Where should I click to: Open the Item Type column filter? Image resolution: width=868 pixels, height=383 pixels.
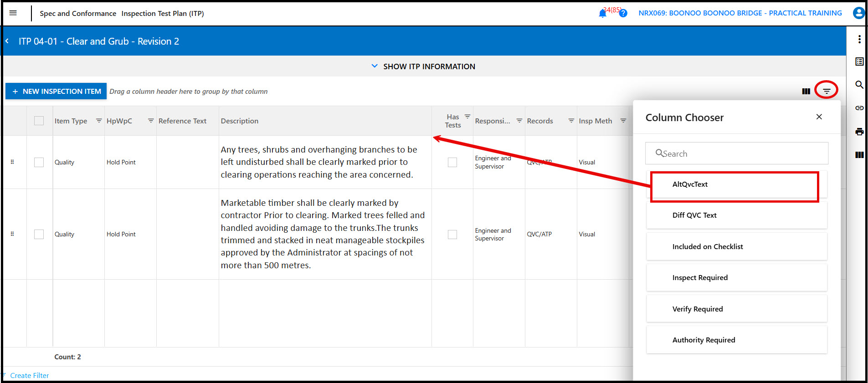click(99, 121)
